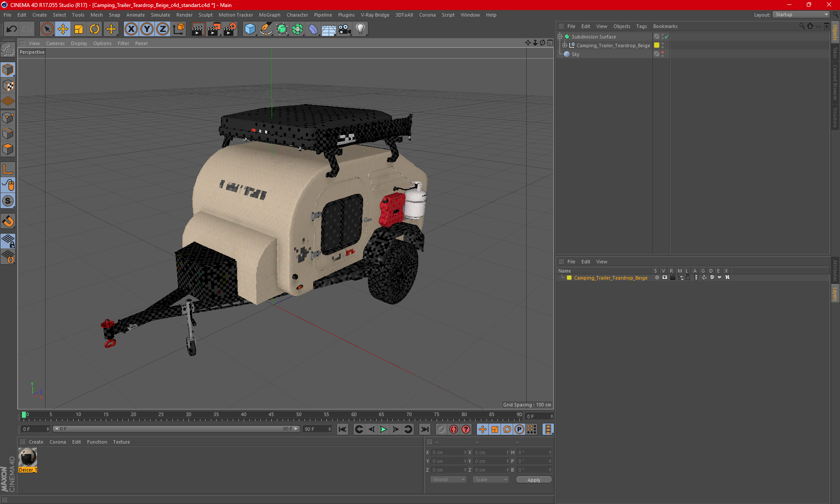Viewport: 840px width, 504px height.
Task: Toggle X-axis lock button
Action: tap(131, 29)
